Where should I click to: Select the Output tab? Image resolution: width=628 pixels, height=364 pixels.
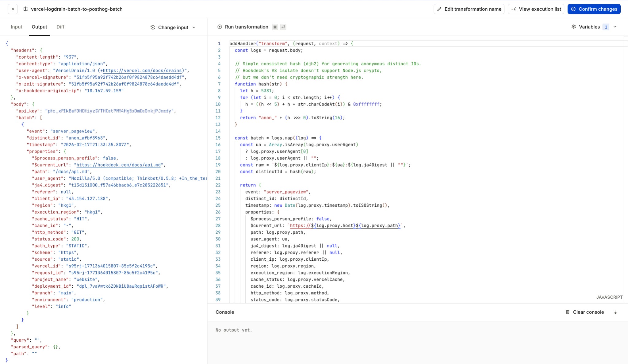coord(39,27)
